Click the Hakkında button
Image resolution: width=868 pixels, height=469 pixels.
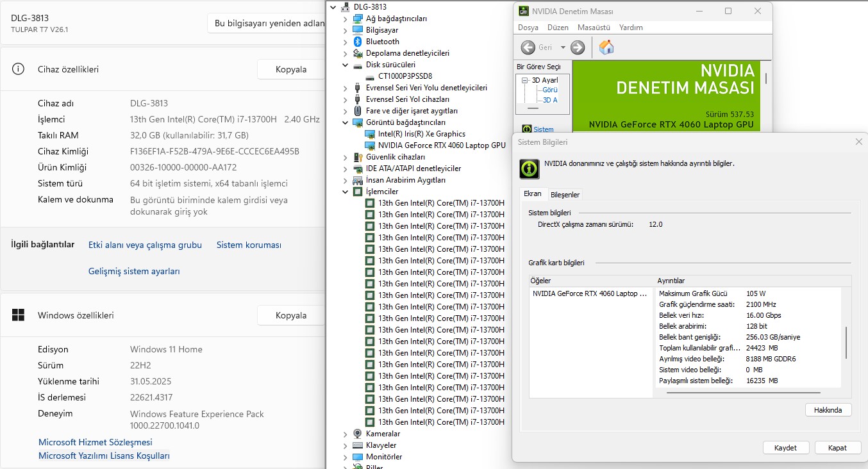pos(828,409)
